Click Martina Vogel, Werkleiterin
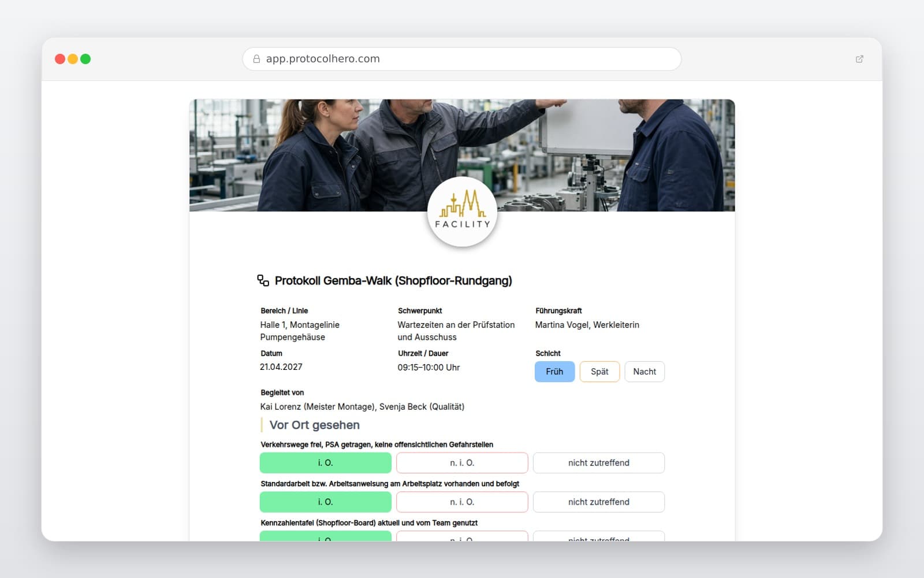 [x=587, y=325]
